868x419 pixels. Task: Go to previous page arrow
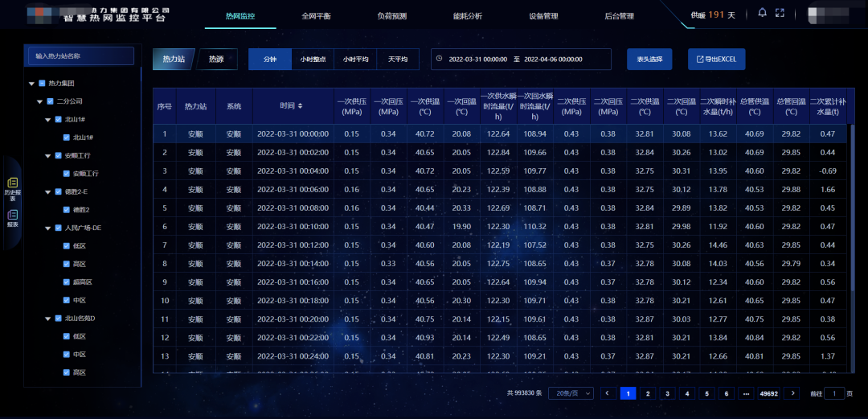pyautogui.click(x=608, y=393)
